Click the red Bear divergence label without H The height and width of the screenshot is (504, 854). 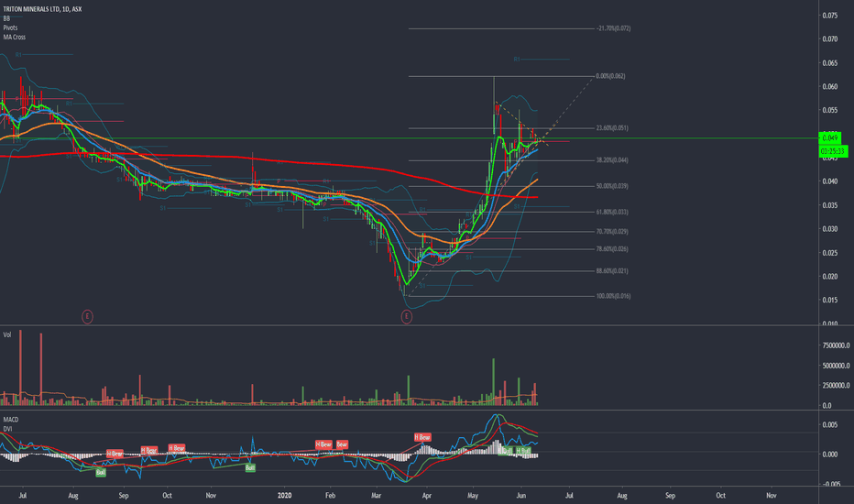[342, 444]
